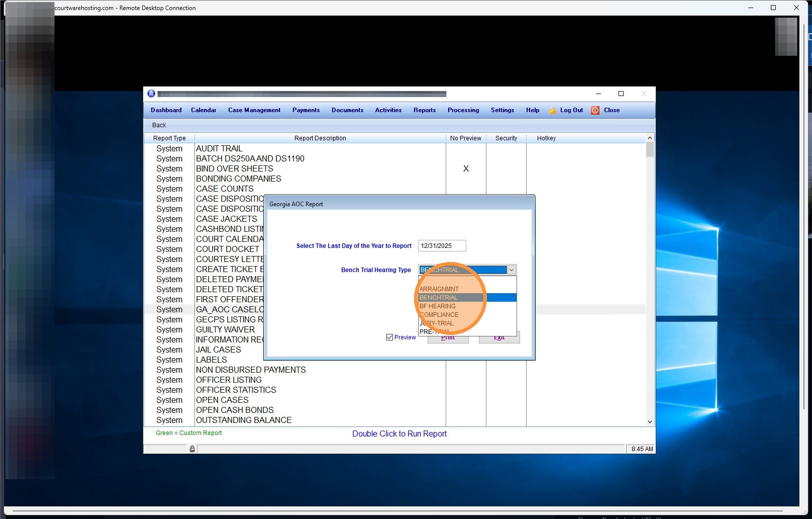Click the report list scroll-down arrow
Image resolution: width=812 pixels, height=519 pixels.
coord(650,422)
